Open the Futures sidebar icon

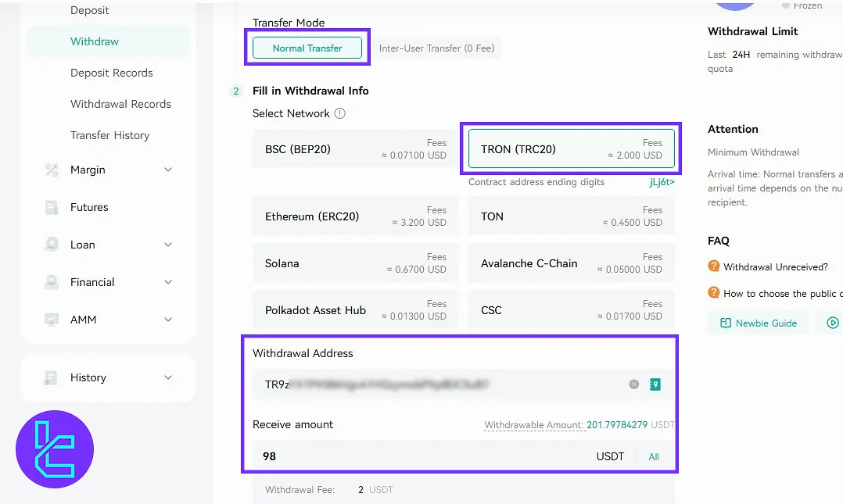point(52,207)
